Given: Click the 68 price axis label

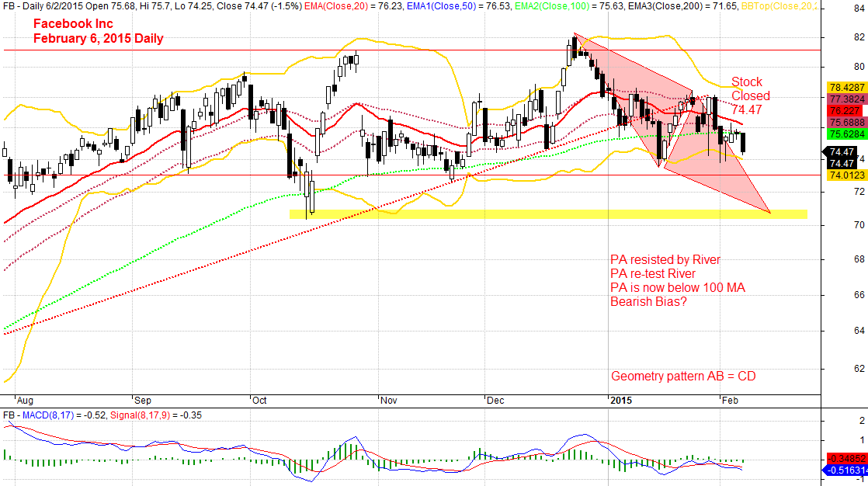Looking at the screenshot, I should point(859,259).
